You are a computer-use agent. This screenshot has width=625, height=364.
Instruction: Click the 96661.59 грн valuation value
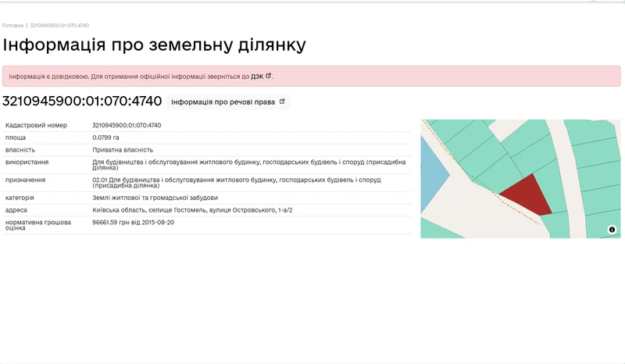(x=133, y=223)
